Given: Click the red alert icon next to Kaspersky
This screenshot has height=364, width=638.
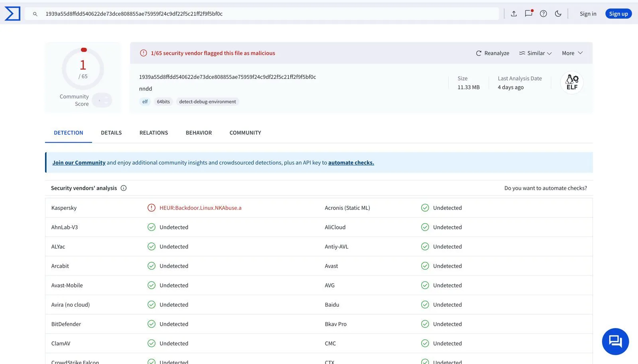Looking at the screenshot, I should (151, 207).
